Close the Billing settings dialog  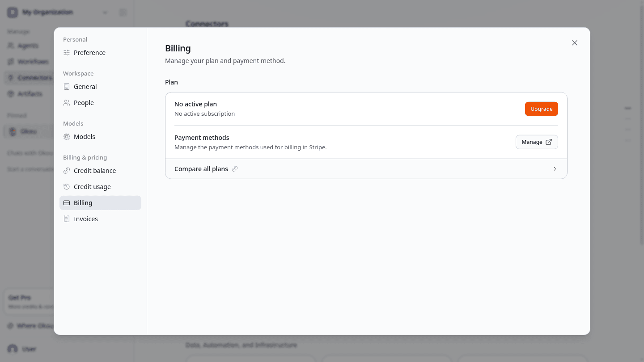575,43
